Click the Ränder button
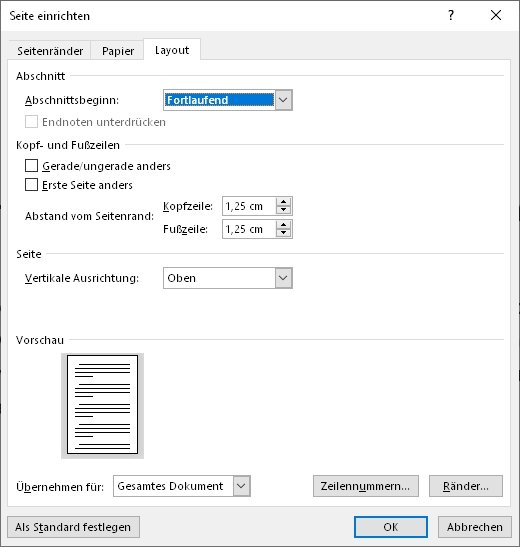The height and width of the screenshot is (547, 520). click(466, 486)
